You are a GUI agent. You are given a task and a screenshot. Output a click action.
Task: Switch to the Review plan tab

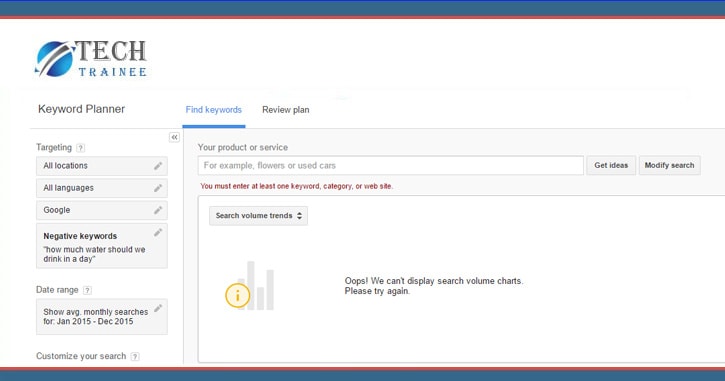pyautogui.click(x=286, y=110)
